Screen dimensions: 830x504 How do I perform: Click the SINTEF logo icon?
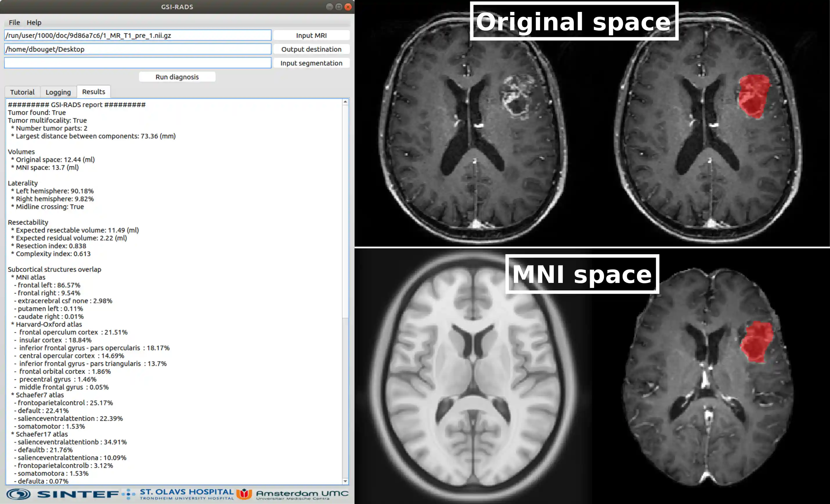(x=19, y=494)
